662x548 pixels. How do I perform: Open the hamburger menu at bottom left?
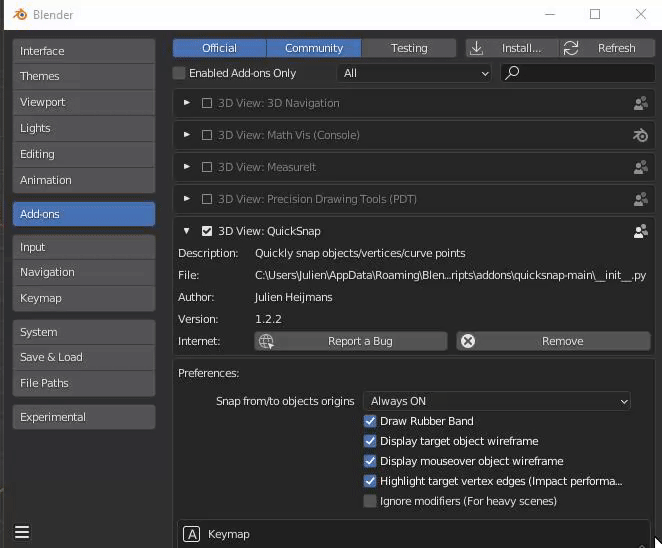pyautogui.click(x=22, y=532)
